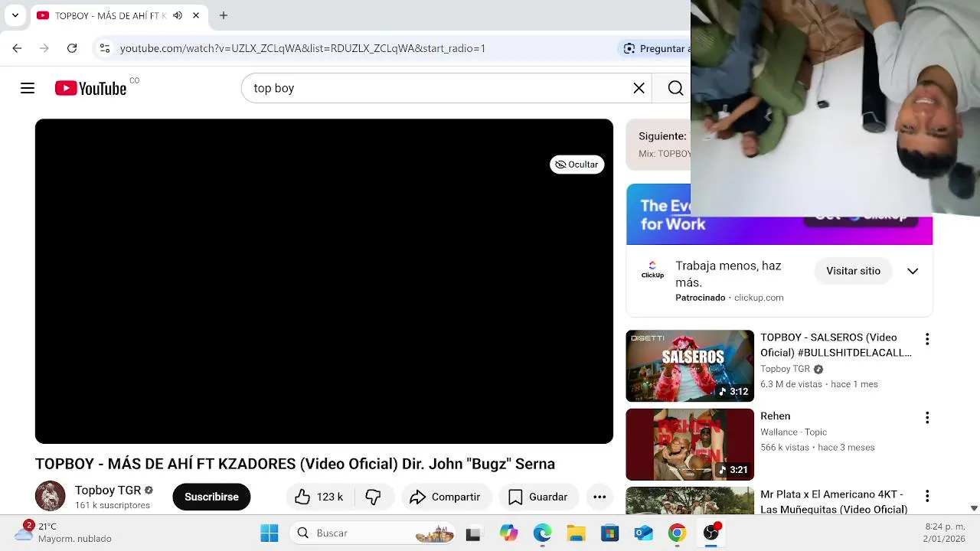Click the Topboy TGR verified badge

tap(149, 491)
